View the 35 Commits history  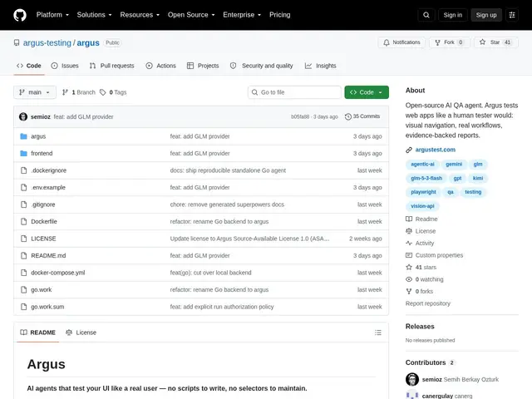(x=362, y=116)
